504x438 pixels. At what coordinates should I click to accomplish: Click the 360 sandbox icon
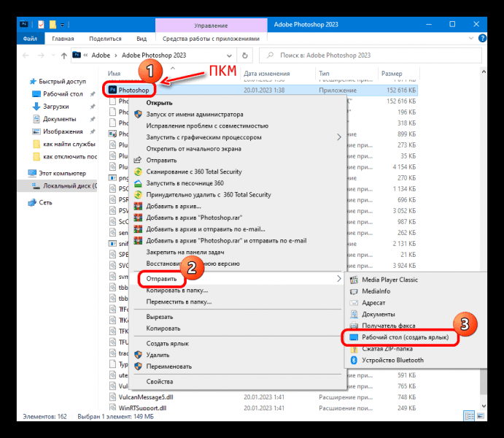click(x=138, y=183)
